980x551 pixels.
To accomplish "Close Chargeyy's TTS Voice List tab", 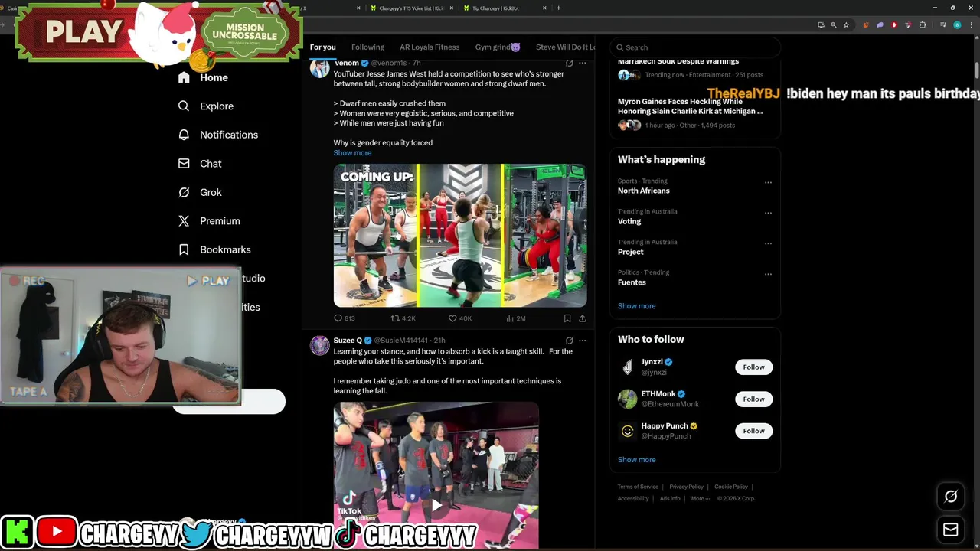I will [451, 8].
